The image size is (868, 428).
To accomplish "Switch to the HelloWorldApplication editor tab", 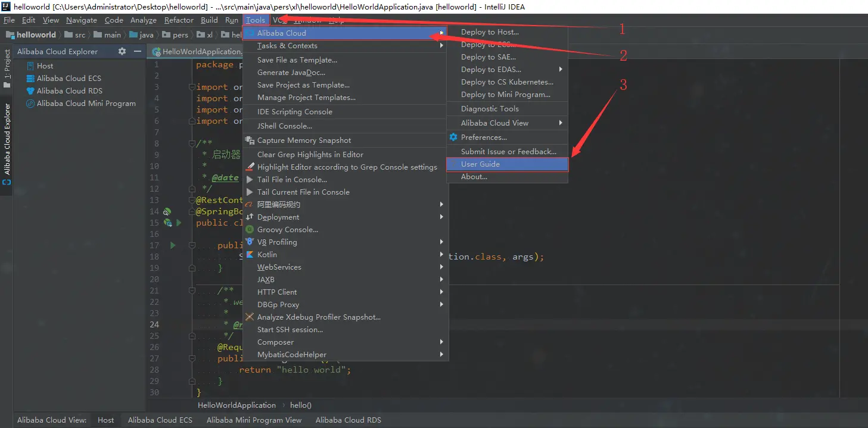I will pos(197,52).
